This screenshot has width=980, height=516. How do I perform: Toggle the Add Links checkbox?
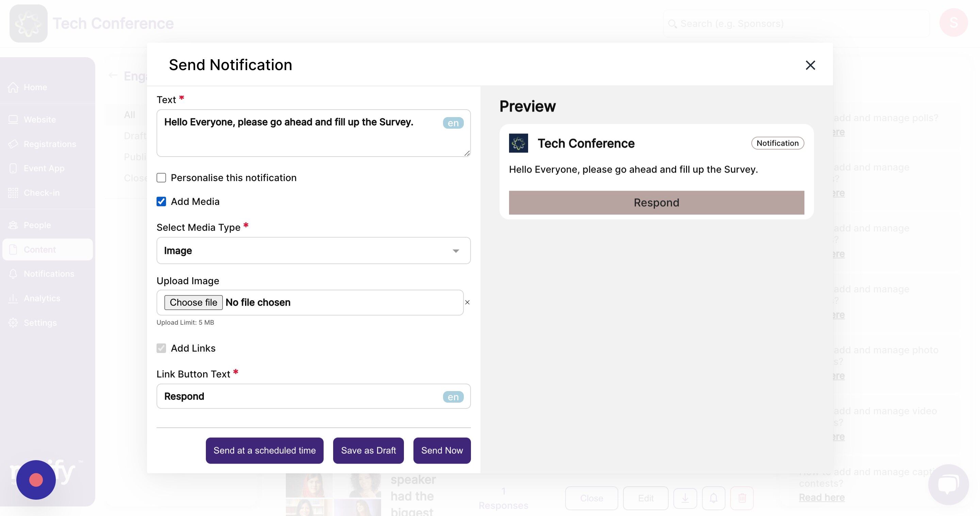point(161,348)
